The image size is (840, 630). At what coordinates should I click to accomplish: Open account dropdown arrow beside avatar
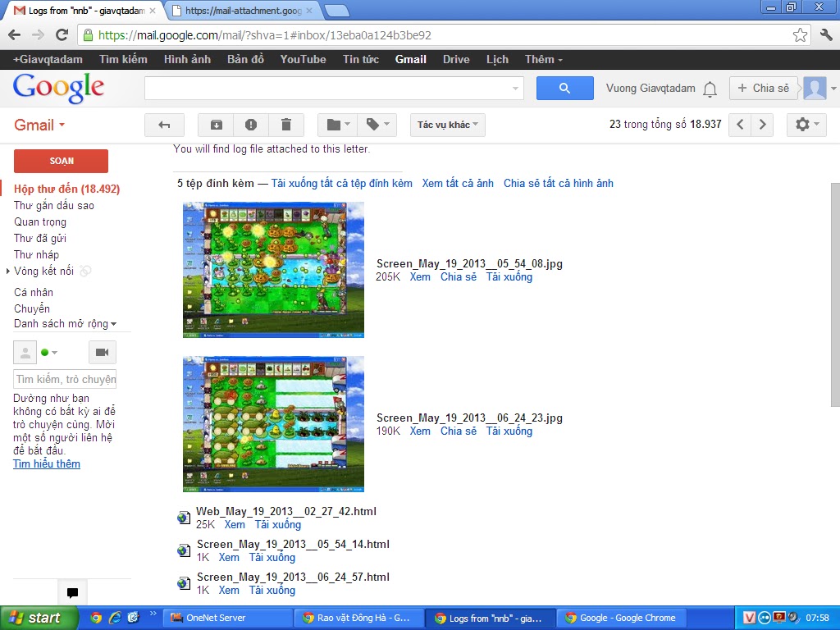(x=833, y=89)
